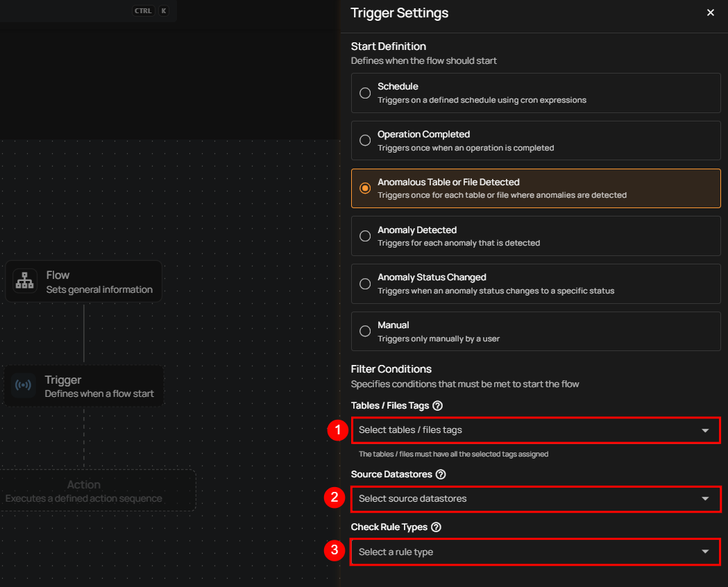
Task: Click the CTRL K shortcut search bar
Action: click(x=83, y=11)
